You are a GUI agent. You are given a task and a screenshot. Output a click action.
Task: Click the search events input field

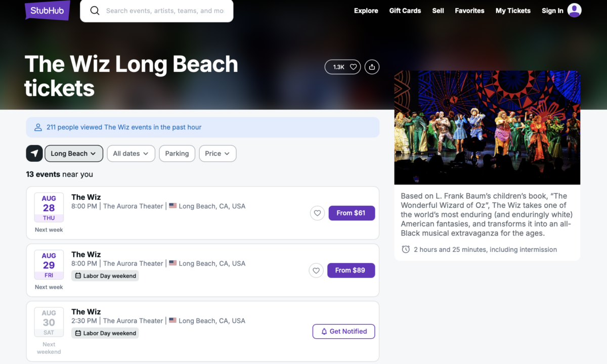click(164, 11)
